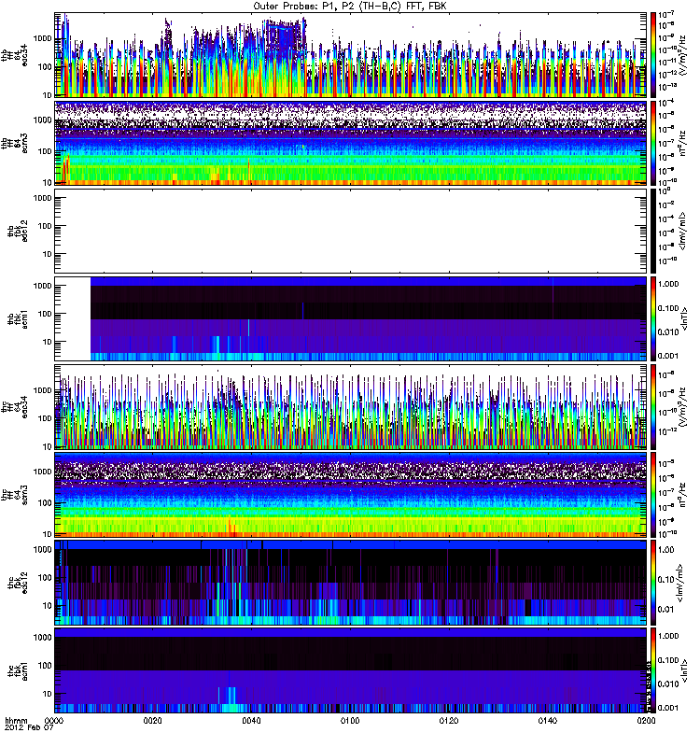Click the thb fbk scm1 y-axis label
The image size is (700, 747).
point(18,318)
